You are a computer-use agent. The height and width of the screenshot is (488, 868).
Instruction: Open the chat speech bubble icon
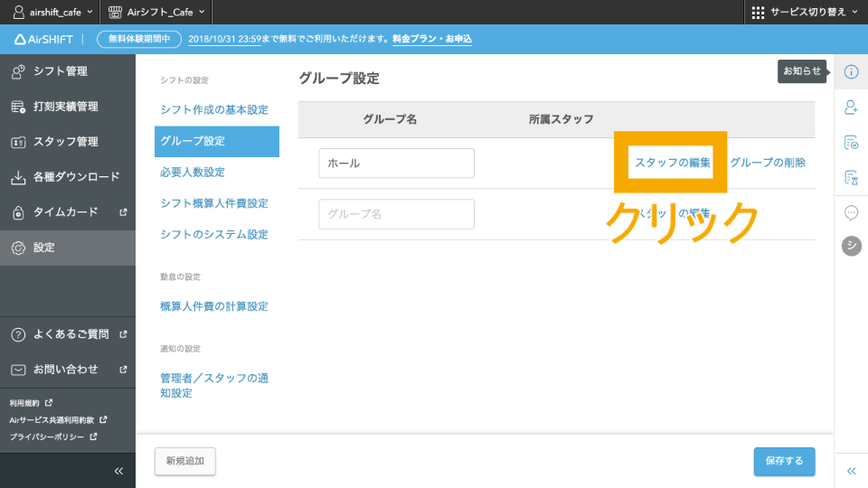851,213
